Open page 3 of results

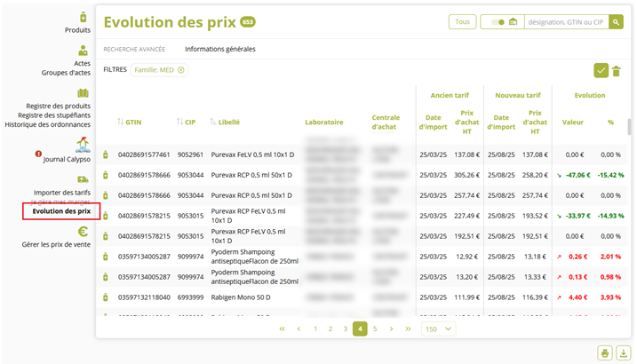[345, 329]
